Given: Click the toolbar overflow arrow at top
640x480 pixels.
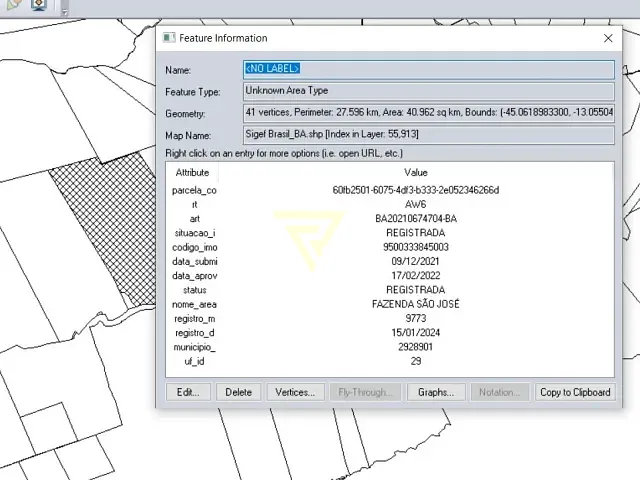Looking at the screenshot, I should point(64,13).
